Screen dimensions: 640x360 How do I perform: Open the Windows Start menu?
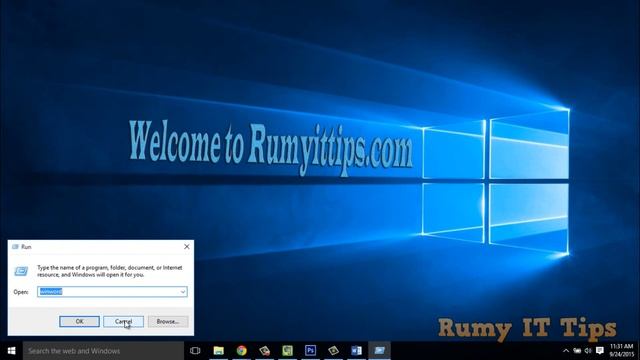pyautogui.click(x=11, y=351)
